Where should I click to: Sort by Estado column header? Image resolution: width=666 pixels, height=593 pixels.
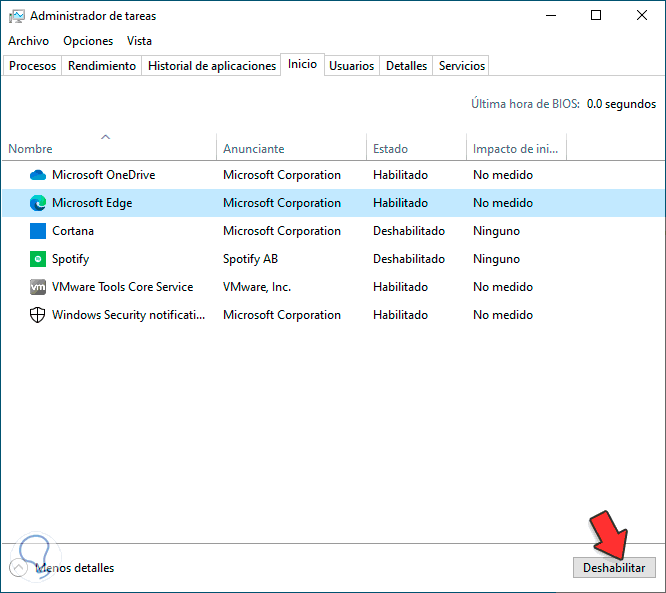416,149
